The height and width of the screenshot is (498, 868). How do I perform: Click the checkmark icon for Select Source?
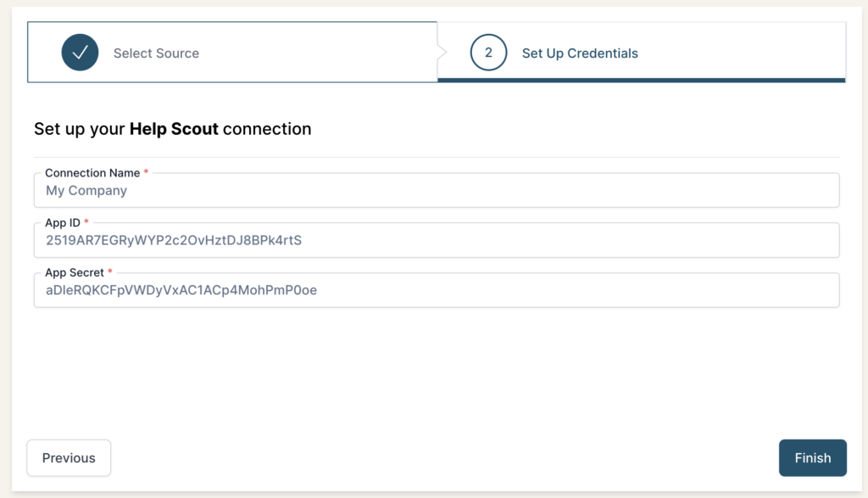click(80, 53)
